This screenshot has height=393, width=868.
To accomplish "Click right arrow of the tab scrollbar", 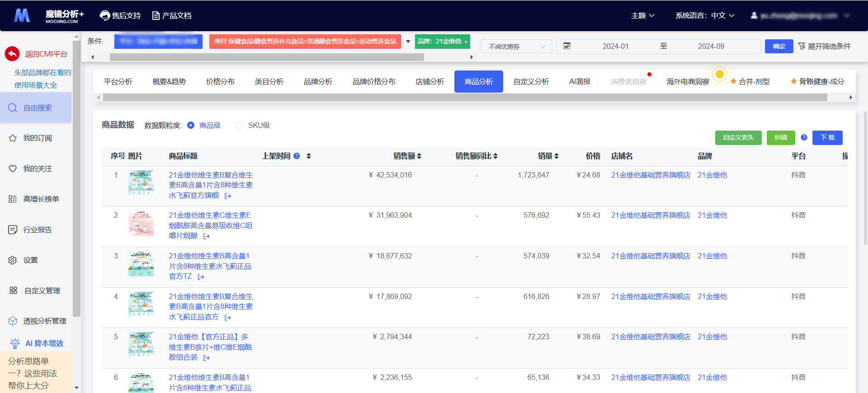I will pyautogui.click(x=851, y=97).
